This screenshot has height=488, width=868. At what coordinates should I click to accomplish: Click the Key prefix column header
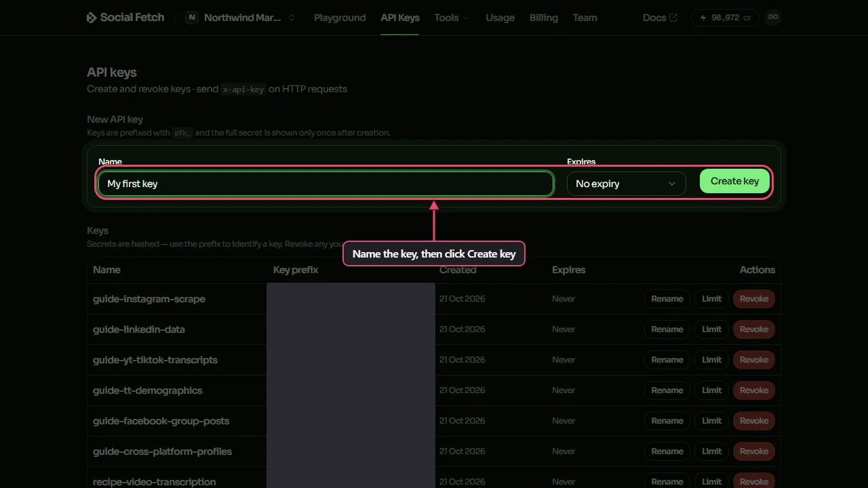click(296, 270)
